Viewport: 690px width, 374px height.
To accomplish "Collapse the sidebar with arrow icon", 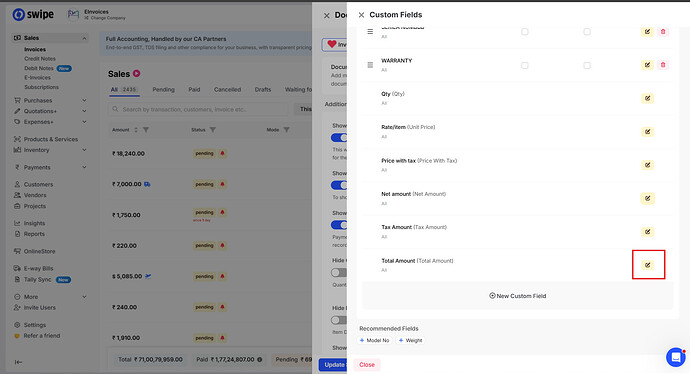I will click(18, 362).
